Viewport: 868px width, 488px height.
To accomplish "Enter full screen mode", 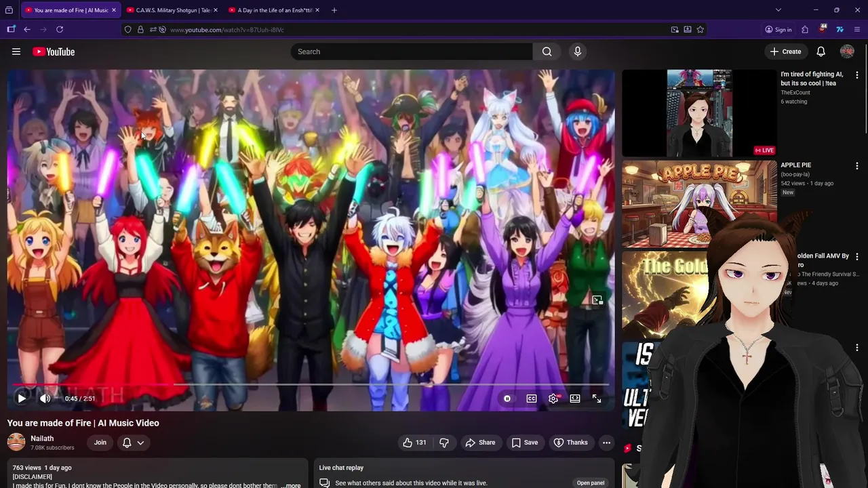I will [x=597, y=399].
